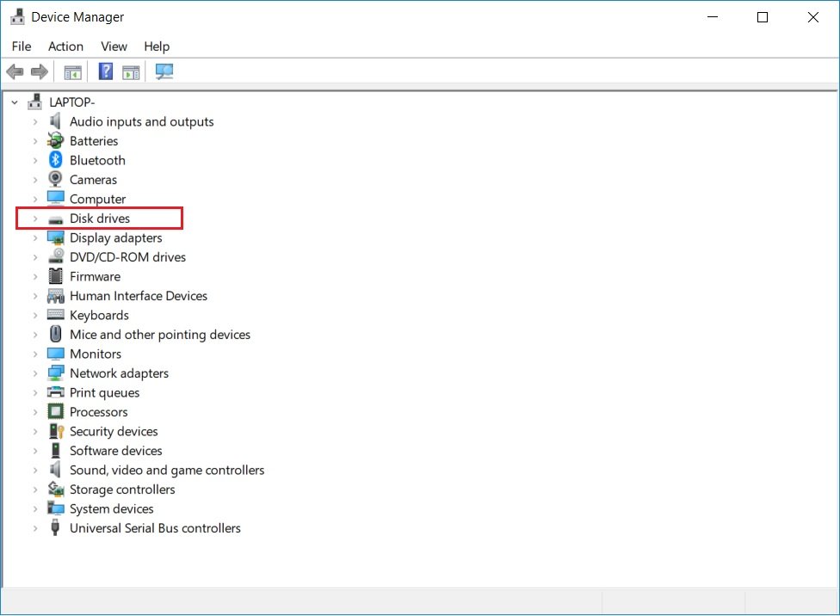Select DVD/CD-ROM drives label
Viewport: 840px width, 616px height.
point(127,257)
